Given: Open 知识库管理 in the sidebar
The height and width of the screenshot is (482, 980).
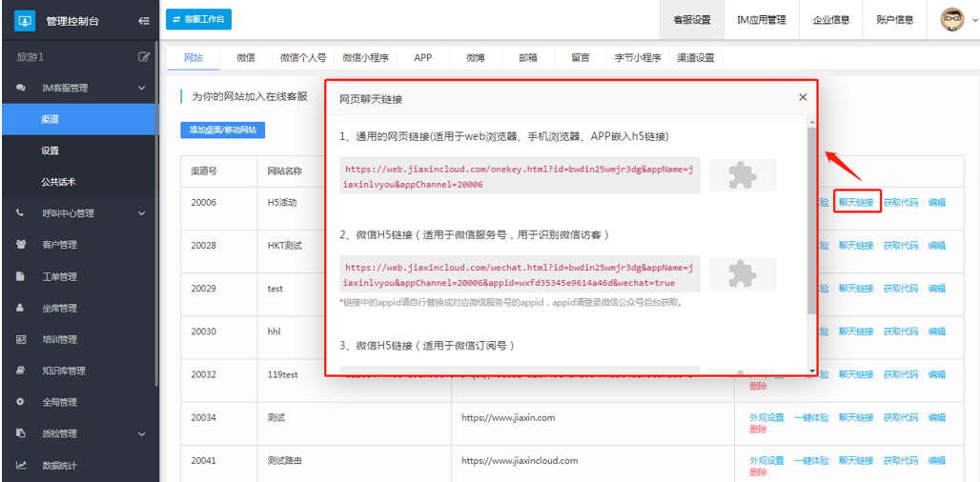Looking at the screenshot, I should click(63, 371).
